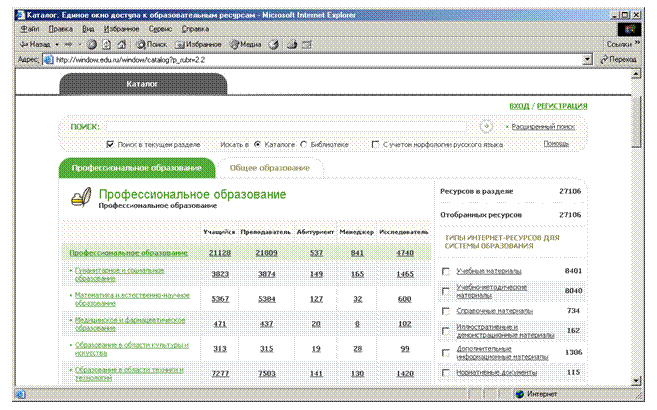This screenshot has height=410, width=657.
Task: Select the Каталоге radio button
Action: coord(258,144)
